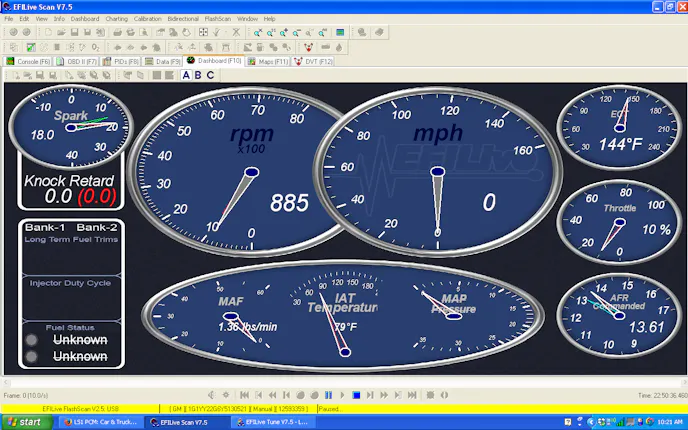Switch to the OBD II (F7) tab
This screenshot has width=688, height=430.
(x=76, y=61)
